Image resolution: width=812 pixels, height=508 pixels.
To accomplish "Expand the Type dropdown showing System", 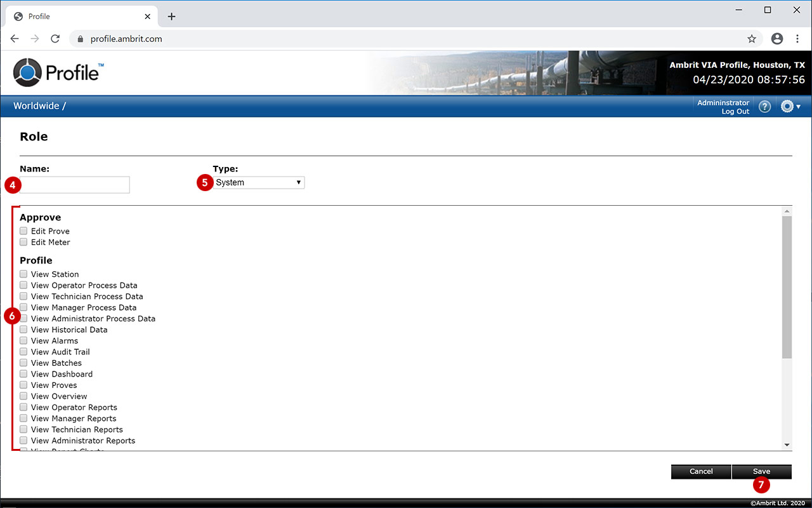I will 258,183.
